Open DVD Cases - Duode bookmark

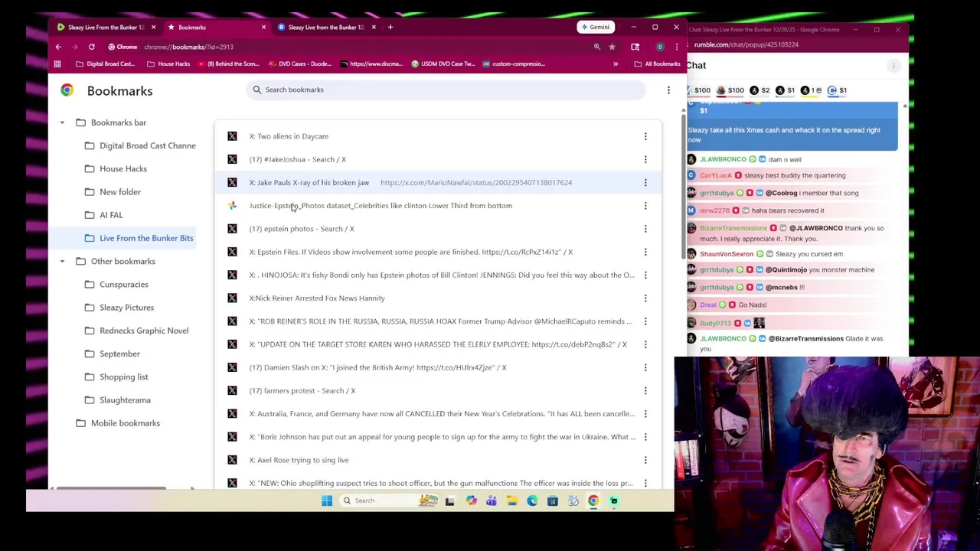[x=299, y=64]
